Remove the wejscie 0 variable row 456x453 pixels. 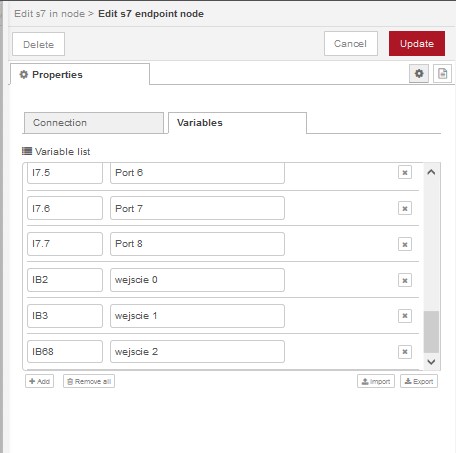pyautogui.click(x=405, y=280)
